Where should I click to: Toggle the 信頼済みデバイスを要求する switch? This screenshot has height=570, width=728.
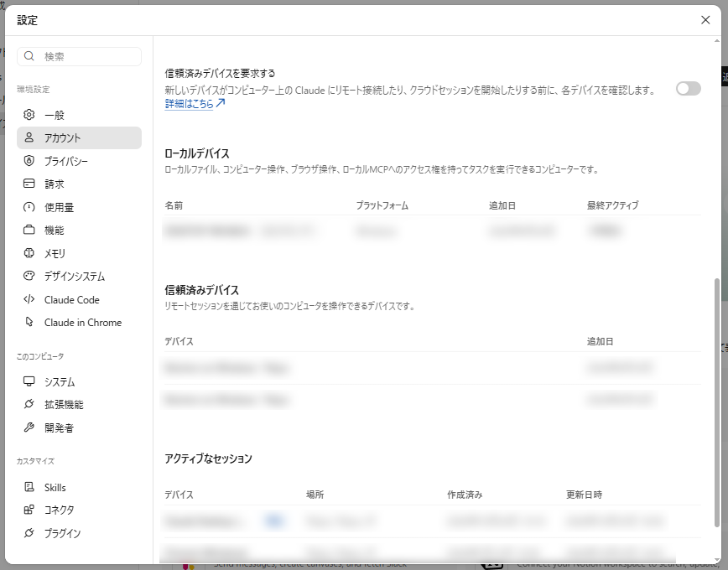point(688,88)
